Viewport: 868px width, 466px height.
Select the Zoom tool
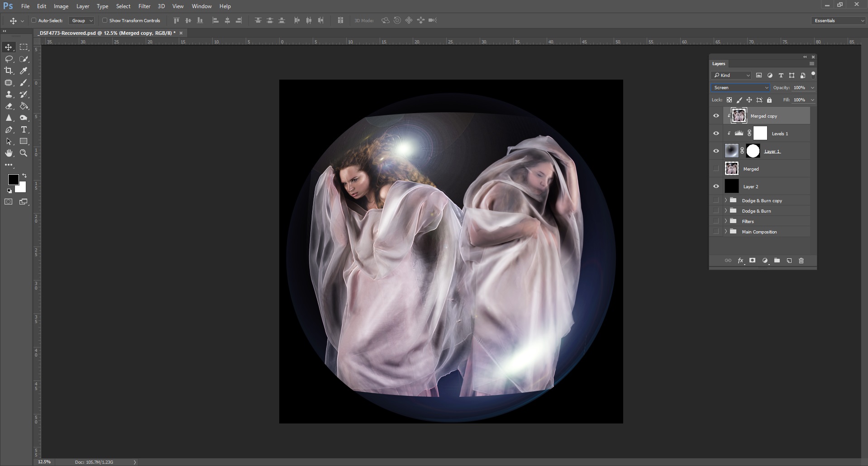[24, 153]
